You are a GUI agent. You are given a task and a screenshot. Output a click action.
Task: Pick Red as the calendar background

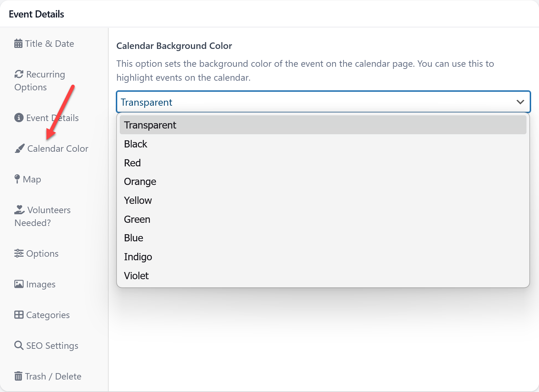[x=132, y=163]
